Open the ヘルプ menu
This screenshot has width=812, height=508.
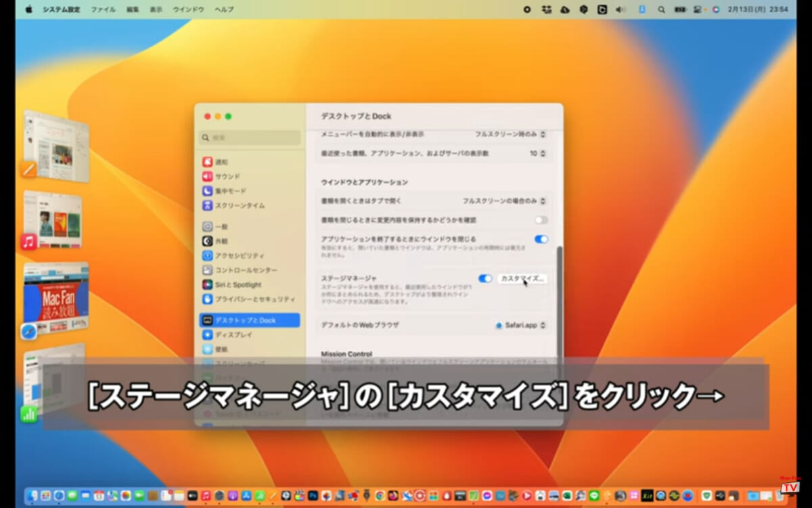(224, 10)
